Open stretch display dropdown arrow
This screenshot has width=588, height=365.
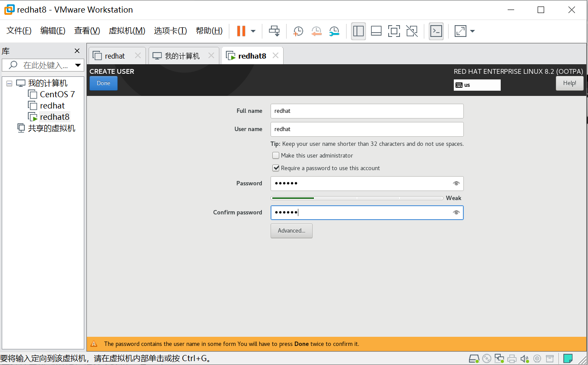[x=472, y=31]
